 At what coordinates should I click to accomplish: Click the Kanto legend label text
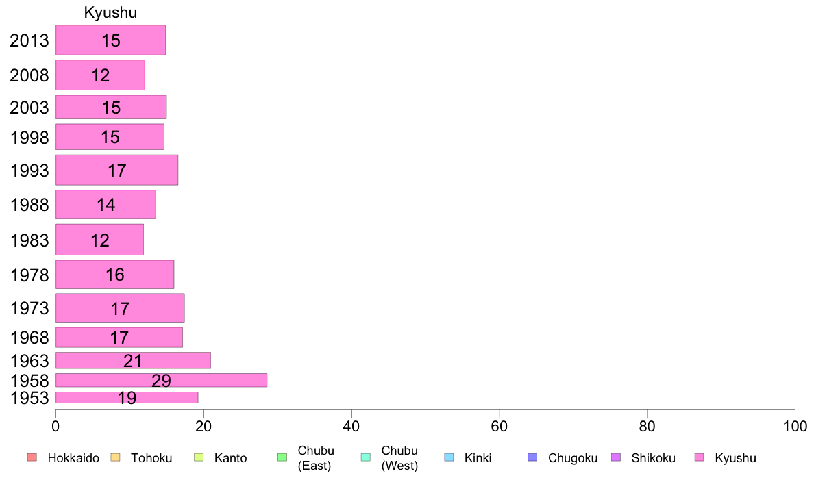(x=230, y=458)
